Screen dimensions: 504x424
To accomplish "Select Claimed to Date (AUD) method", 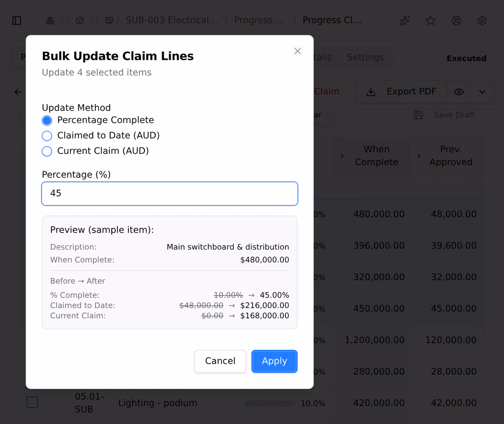I will click(x=47, y=136).
